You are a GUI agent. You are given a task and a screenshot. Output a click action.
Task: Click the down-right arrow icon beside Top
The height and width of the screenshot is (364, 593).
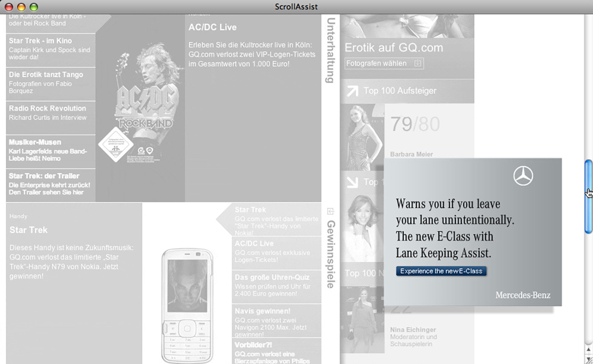352,182
